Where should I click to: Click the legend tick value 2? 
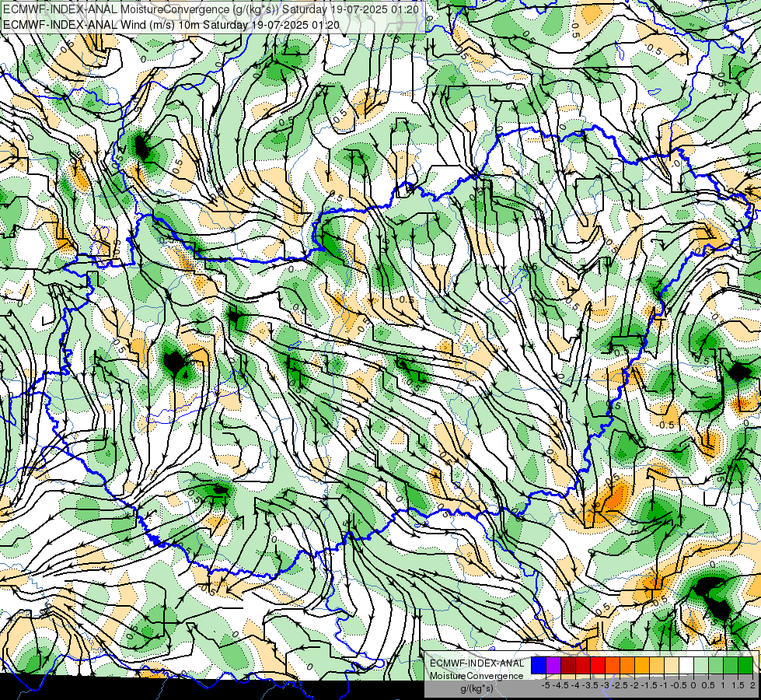click(752, 685)
